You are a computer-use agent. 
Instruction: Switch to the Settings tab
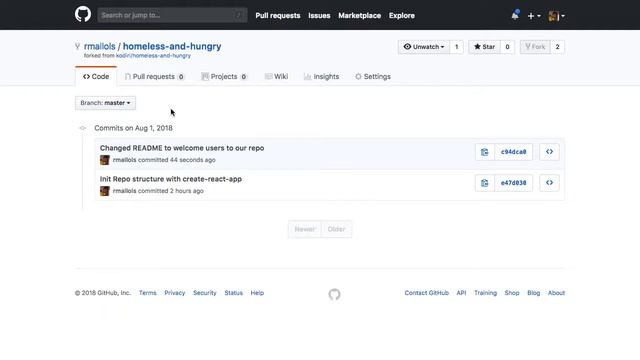pos(373,77)
